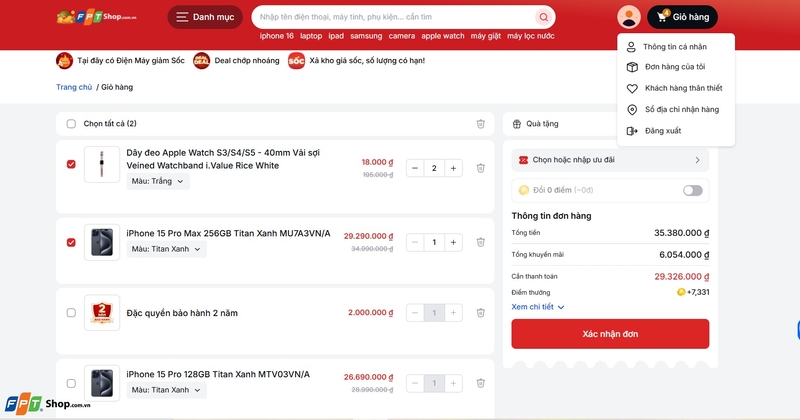Open Sổ địa chỉ nhận hàng menu item

676,110
